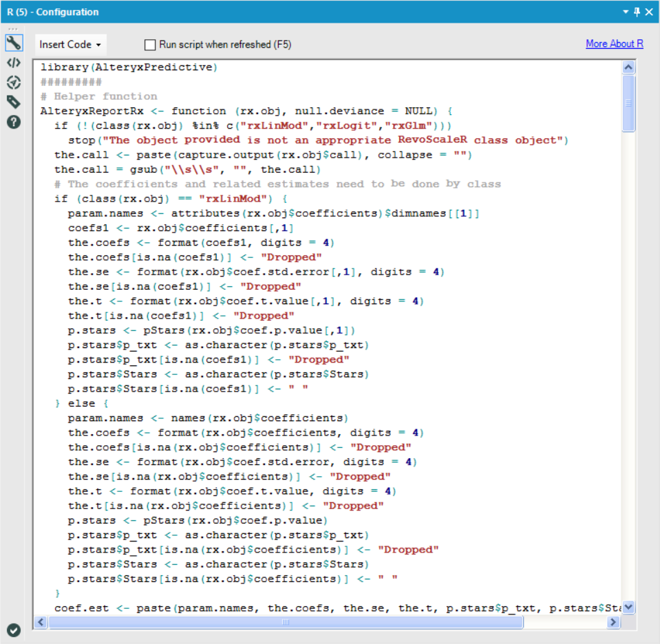Click the line library(AlteryxPredictive)
This screenshot has height=644, width=660.
[x=129, y=67]
